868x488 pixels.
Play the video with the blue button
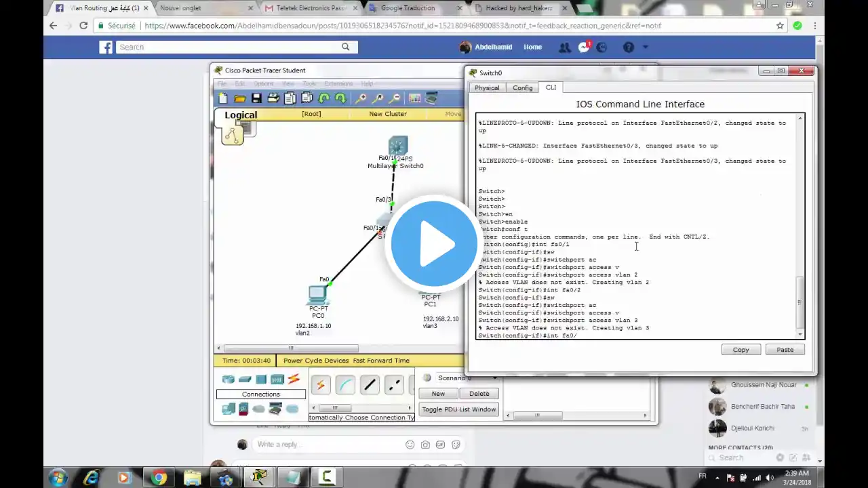click(434, 243)
